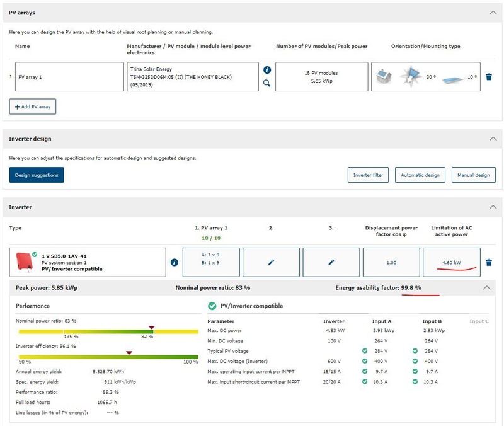This screenshot has width=504, height=426.
Task: Click the tilted panel inclination icon
Action: click(x=452, y=79)
